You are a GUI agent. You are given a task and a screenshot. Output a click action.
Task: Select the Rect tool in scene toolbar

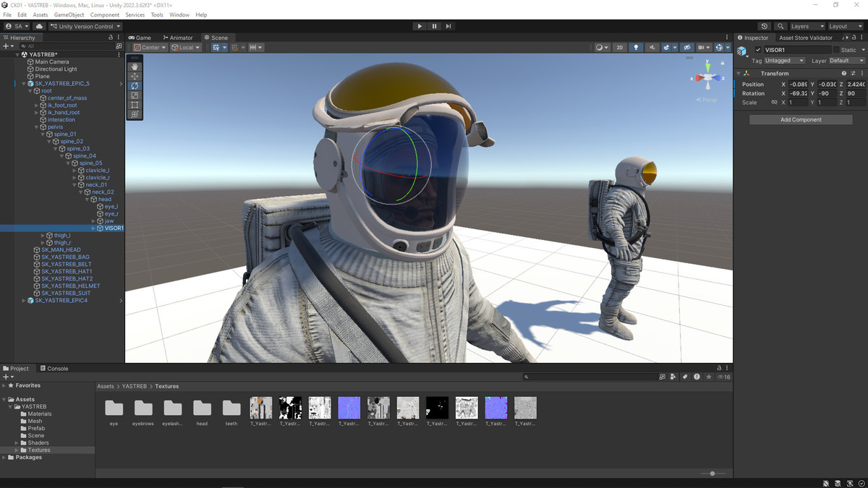(135, 105)
